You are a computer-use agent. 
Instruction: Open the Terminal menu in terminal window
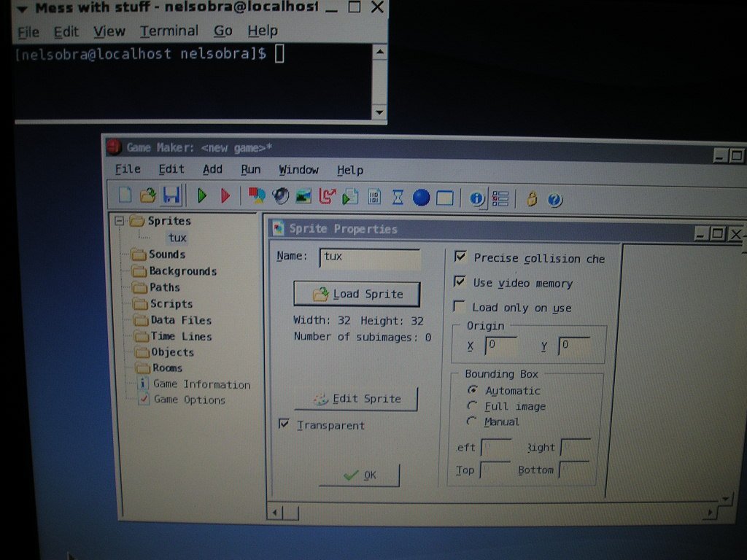[x=169, y=31]
